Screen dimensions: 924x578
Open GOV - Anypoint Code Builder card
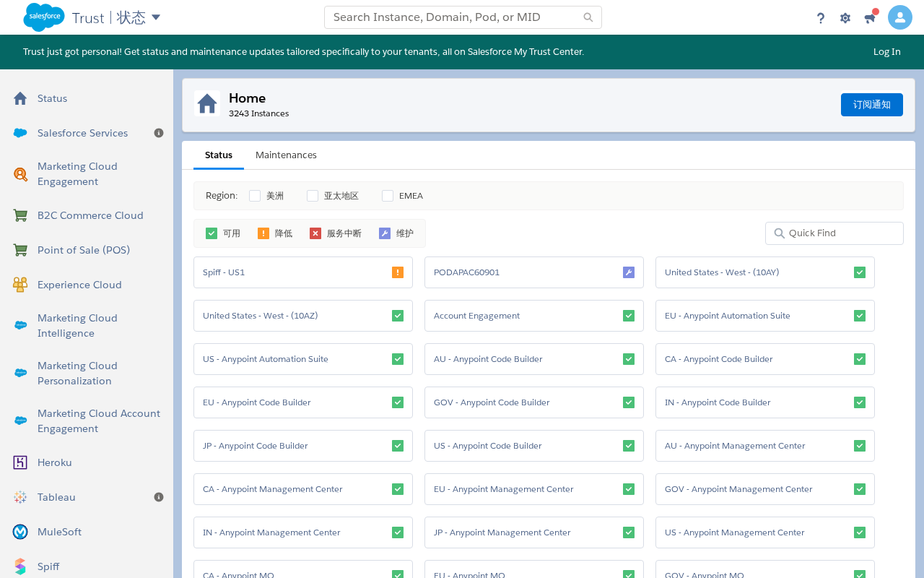pyautogui.click(x=534, y=402)
